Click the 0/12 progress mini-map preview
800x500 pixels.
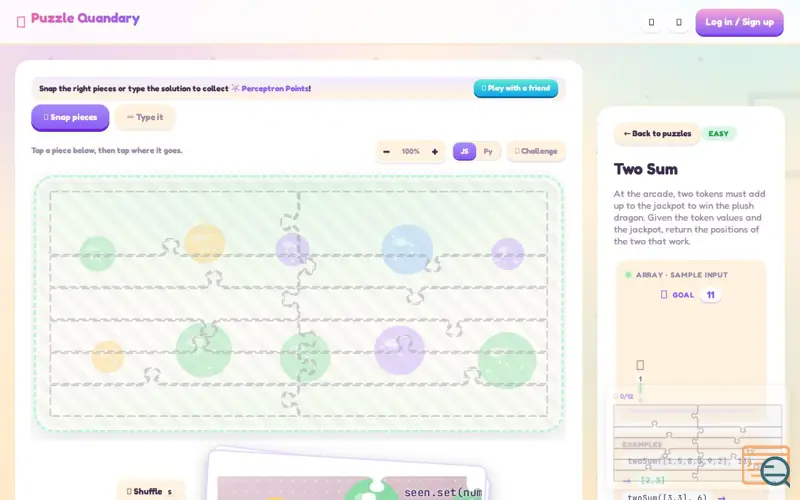(x=697, y=442)
